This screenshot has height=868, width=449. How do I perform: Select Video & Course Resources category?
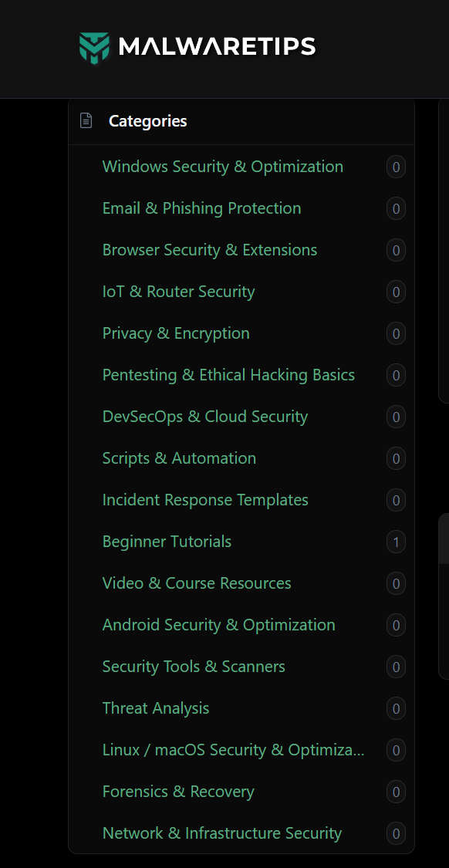click(197, 583)
